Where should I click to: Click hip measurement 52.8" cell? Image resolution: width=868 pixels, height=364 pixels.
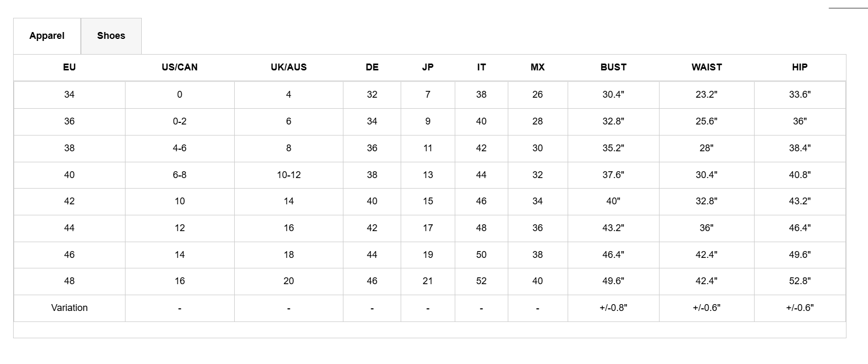[x=800, y=281]
